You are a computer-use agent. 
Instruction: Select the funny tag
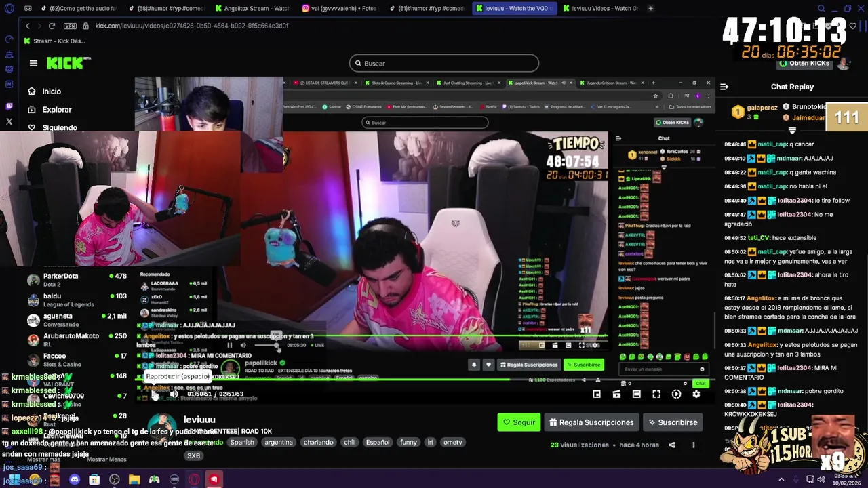click(x=408, y=442)
